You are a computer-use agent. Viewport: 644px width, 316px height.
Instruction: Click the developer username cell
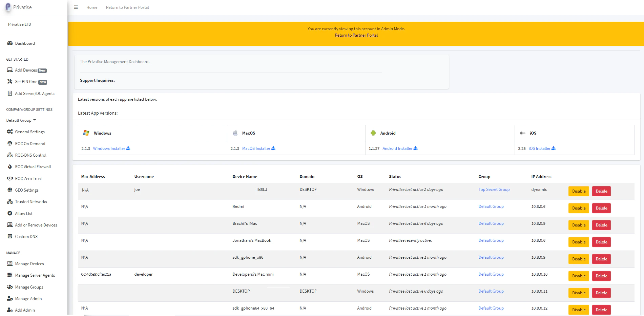[143, 274]
